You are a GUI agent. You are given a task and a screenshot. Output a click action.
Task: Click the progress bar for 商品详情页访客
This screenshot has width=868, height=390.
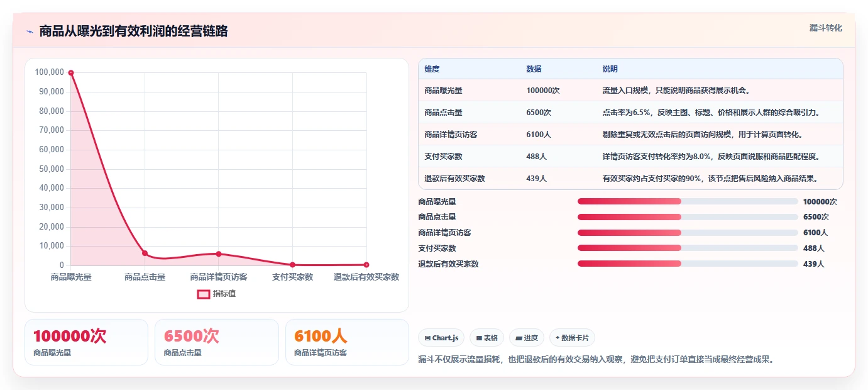pos(688,233)
